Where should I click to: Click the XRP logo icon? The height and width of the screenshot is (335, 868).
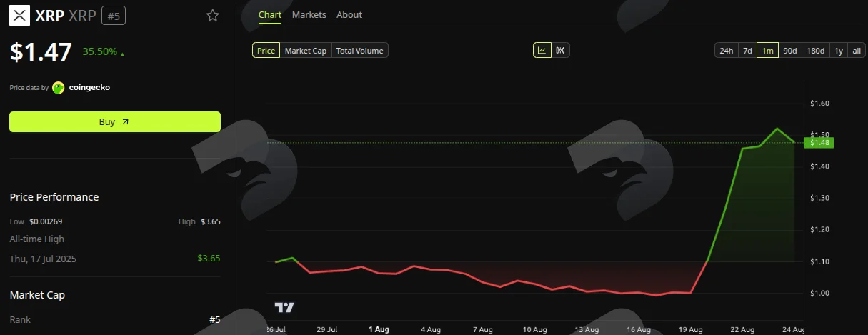click(19, 15)
